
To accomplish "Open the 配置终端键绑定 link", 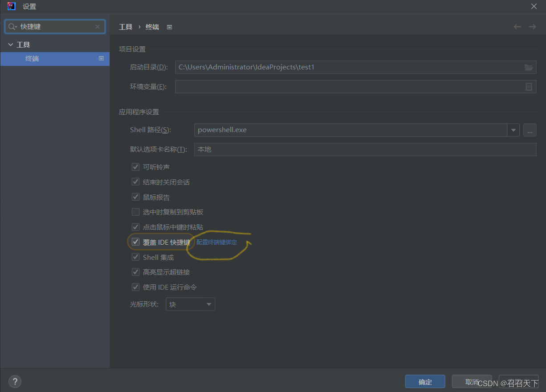I will click(x=217, y=242).
